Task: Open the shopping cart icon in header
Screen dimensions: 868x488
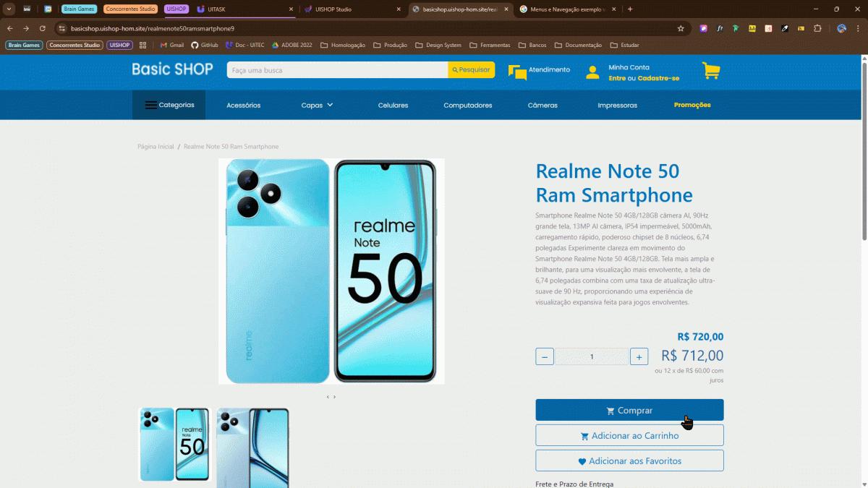Action: [x=710, y=71]
